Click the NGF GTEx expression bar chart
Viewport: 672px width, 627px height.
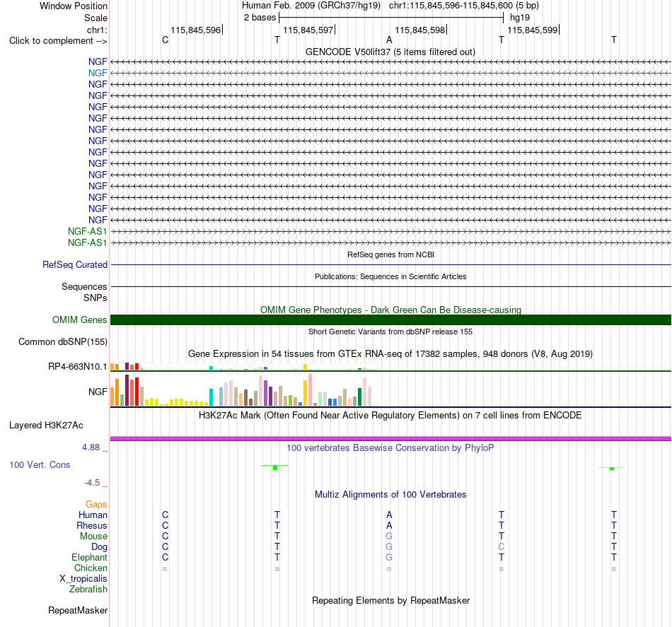pos(243,390)
